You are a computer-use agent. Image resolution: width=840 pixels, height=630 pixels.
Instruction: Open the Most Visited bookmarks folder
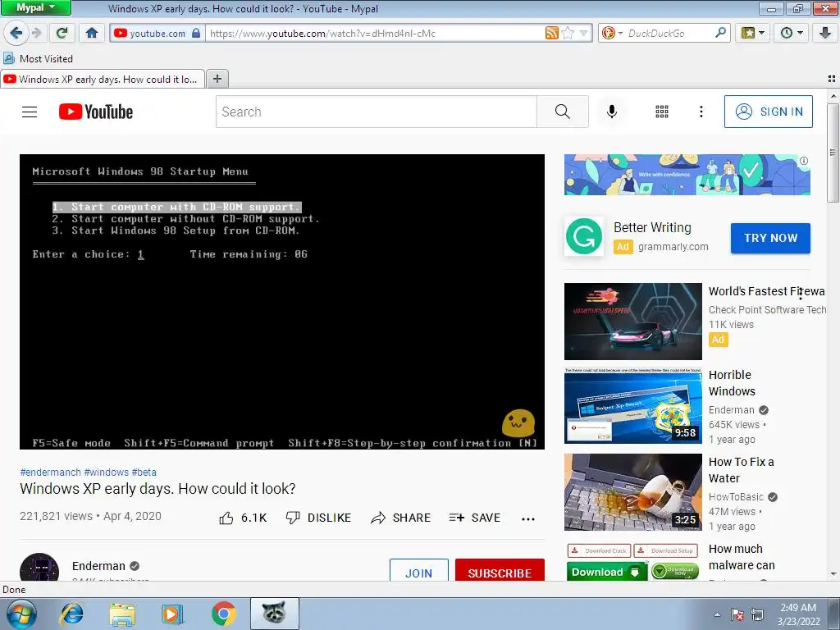(x=38, y=58)
